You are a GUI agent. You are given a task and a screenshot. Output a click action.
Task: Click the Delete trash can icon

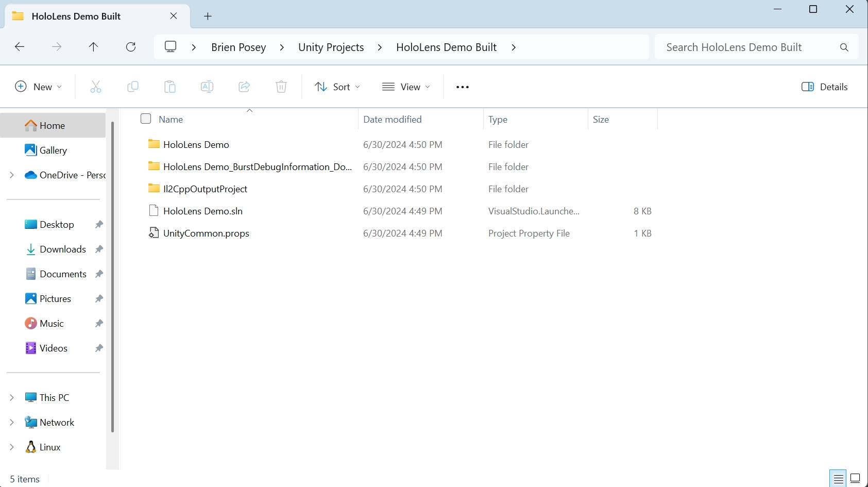281,87
